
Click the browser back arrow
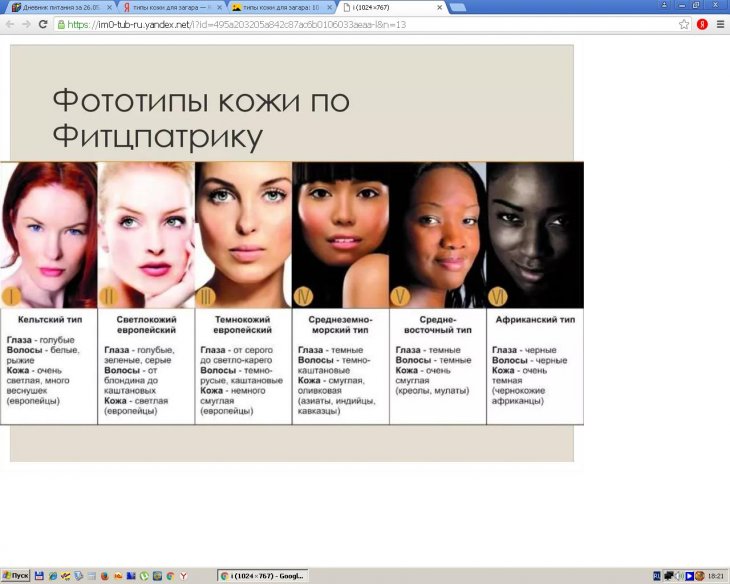tap(10, 24)
